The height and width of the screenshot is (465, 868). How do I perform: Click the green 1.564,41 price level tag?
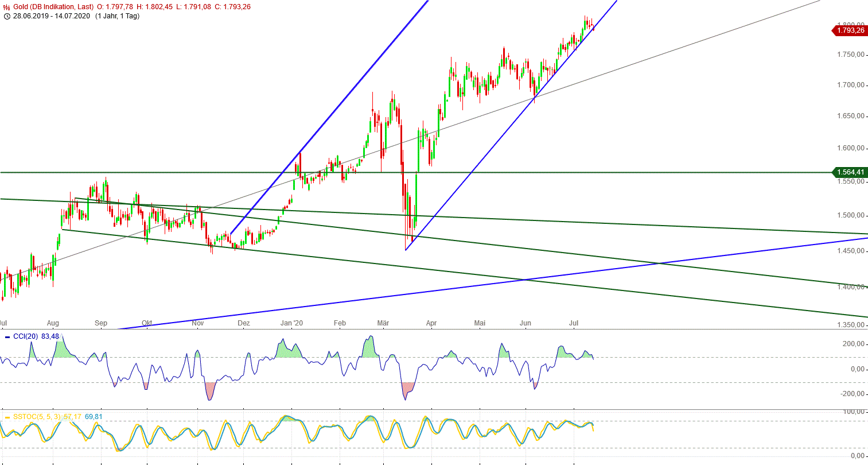(x=850, y=172)
